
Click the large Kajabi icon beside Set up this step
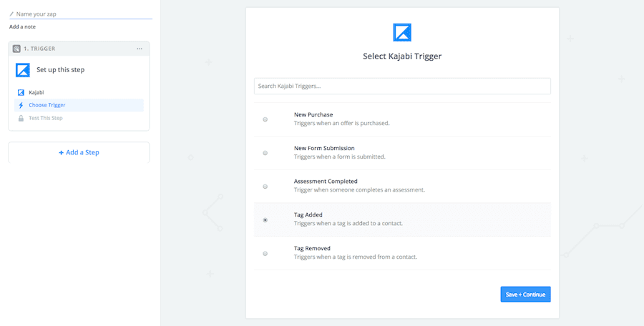click(x=23, y=69)
